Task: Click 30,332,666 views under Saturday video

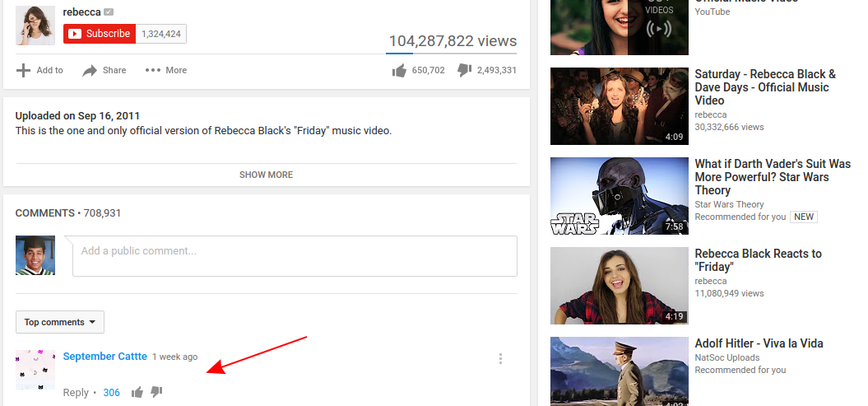Action: coord(729,127)
